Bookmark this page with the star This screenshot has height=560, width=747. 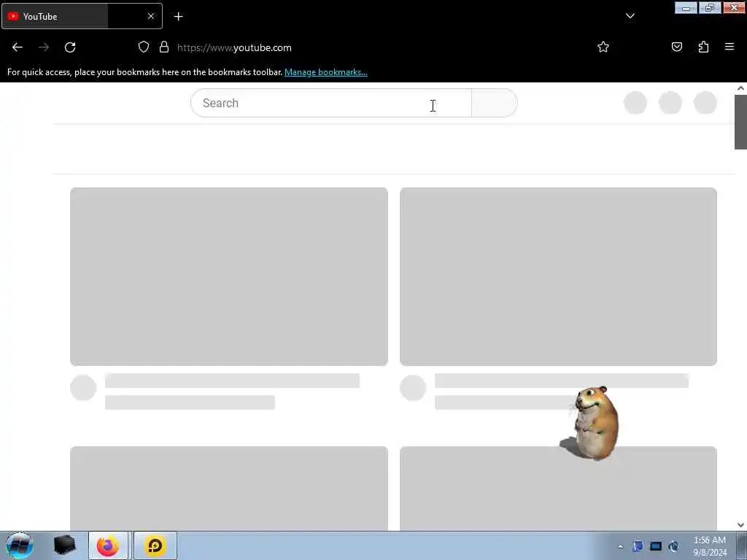click(603, 47)
